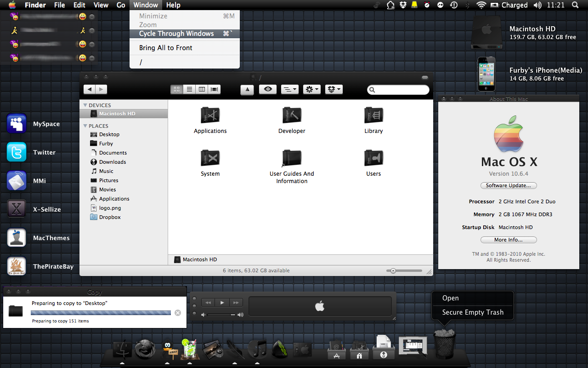Open the Applications folder in Finder window
This screenshot has height=368, width=588.
click(210, 115)
